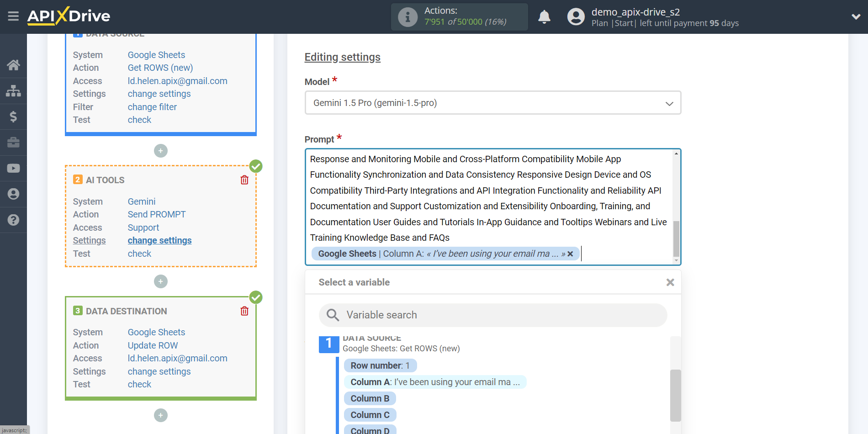Add step after Data Destination block

point(161,415)
